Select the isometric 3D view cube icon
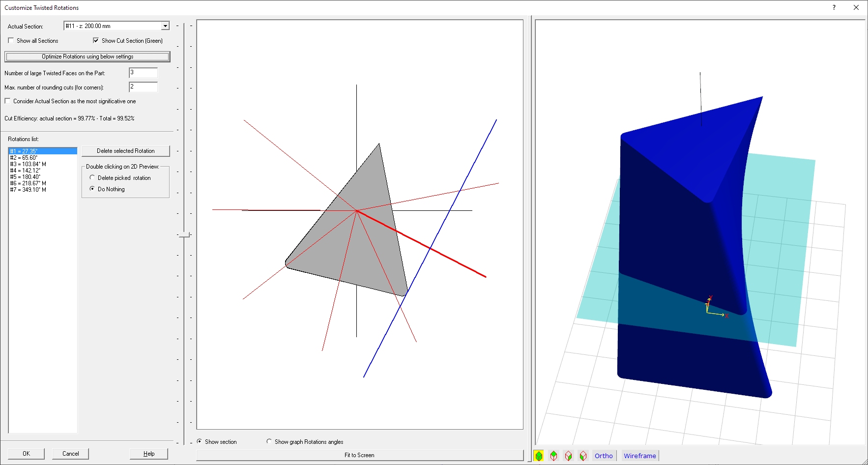 539,456
